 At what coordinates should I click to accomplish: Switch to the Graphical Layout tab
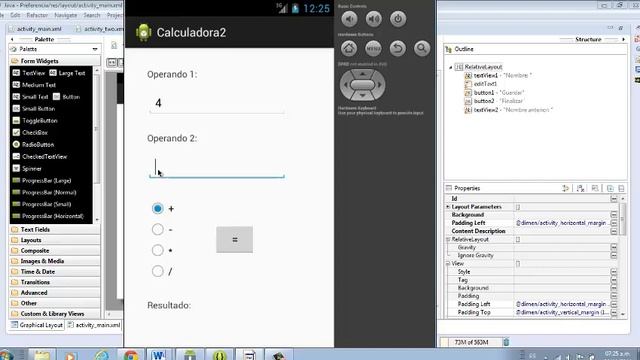coord(37,325)
